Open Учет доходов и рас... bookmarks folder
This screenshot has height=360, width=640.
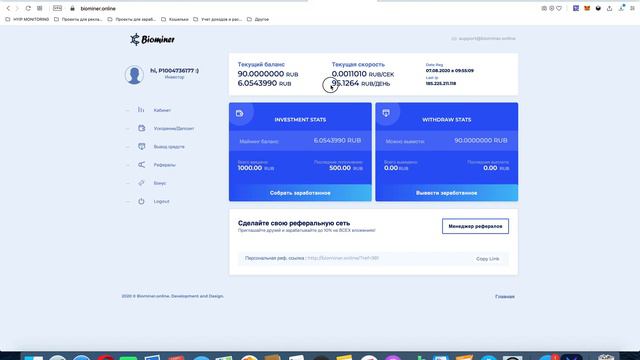(218, 19)
